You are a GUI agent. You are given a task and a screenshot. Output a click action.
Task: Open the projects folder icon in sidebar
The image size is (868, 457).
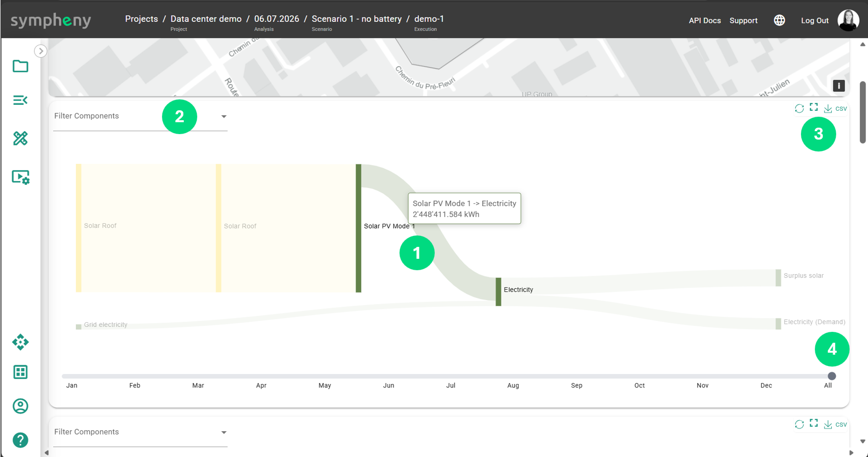click(x=20, y=66)
